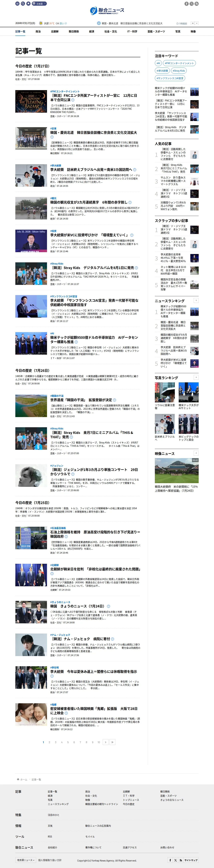Viewport: 214px width, 868px height.
Task: Click scrap icon beside FNCエンタ所属アーティスト headline
Action: [73, 100]
